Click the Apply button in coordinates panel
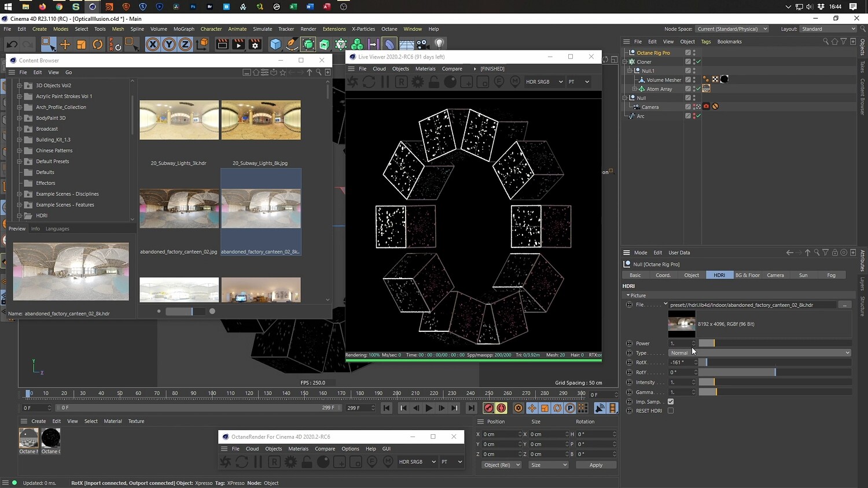Viewport: 868px width, 488px height. (x=595, y=465)
